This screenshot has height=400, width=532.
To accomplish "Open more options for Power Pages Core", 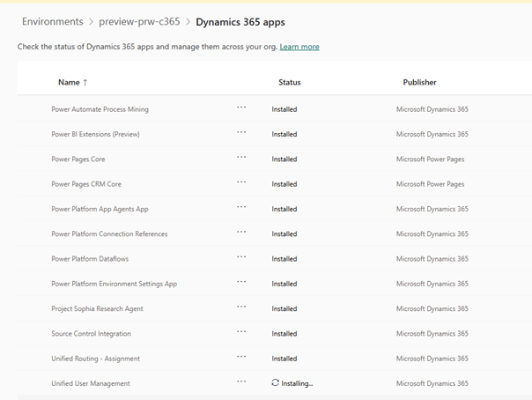I will click(241, 157).
